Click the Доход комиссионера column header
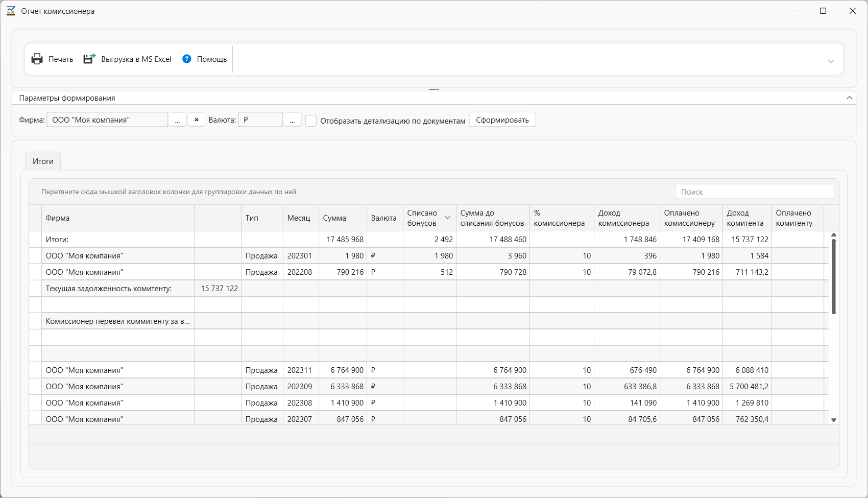The height and width of the screenshot is (498, 868). [627, 218]
